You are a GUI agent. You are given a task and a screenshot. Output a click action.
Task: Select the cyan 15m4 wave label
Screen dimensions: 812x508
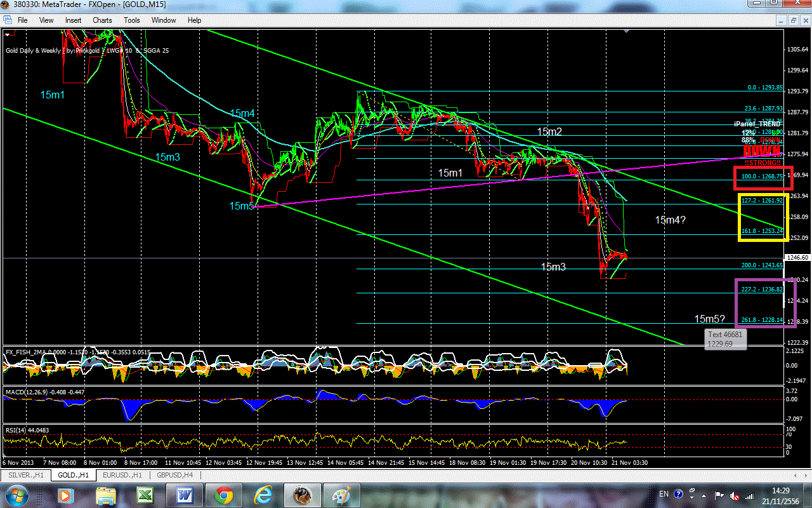click(242, 113)
